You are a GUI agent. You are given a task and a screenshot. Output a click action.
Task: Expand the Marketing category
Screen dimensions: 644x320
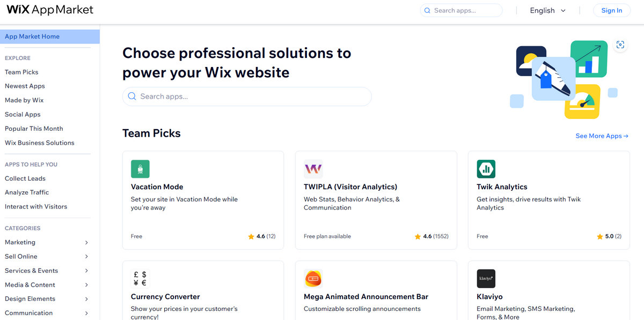pos(86,242)
